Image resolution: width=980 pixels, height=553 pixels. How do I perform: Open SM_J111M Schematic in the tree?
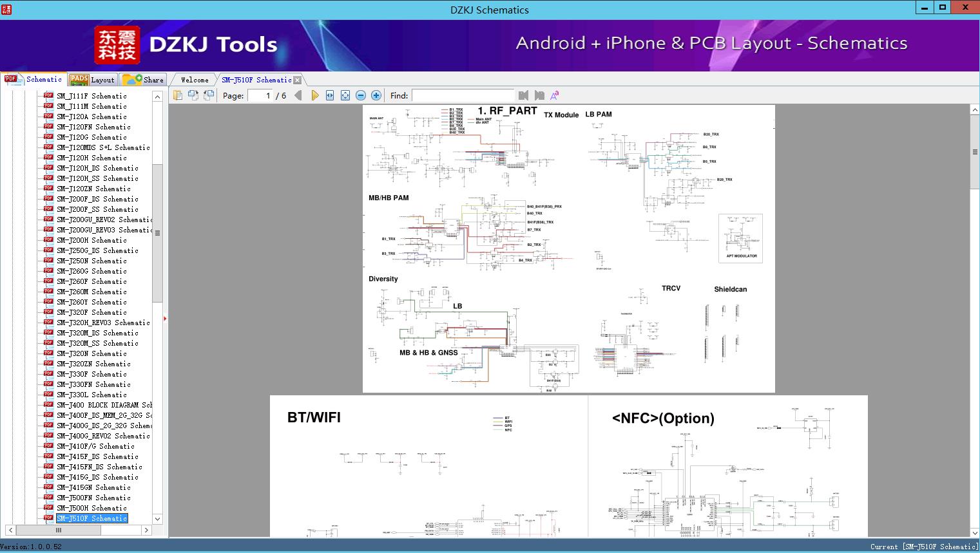91,106
